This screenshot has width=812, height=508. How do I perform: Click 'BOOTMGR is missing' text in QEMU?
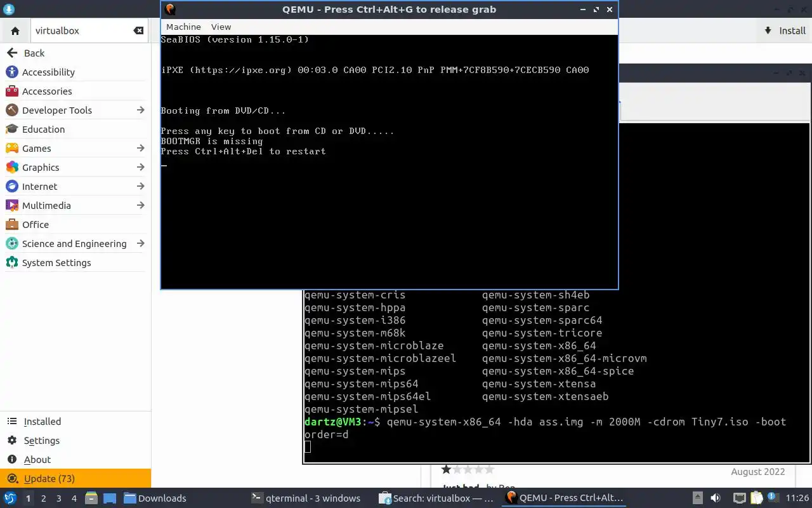click(212, 141)
